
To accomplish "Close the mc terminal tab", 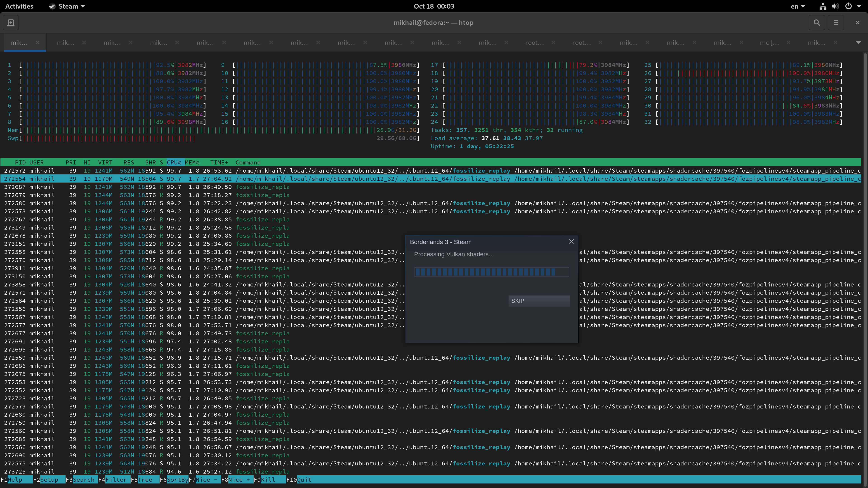I will 788,42.
